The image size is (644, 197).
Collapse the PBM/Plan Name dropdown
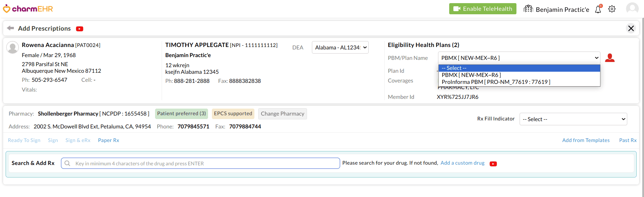coord(519,58)
